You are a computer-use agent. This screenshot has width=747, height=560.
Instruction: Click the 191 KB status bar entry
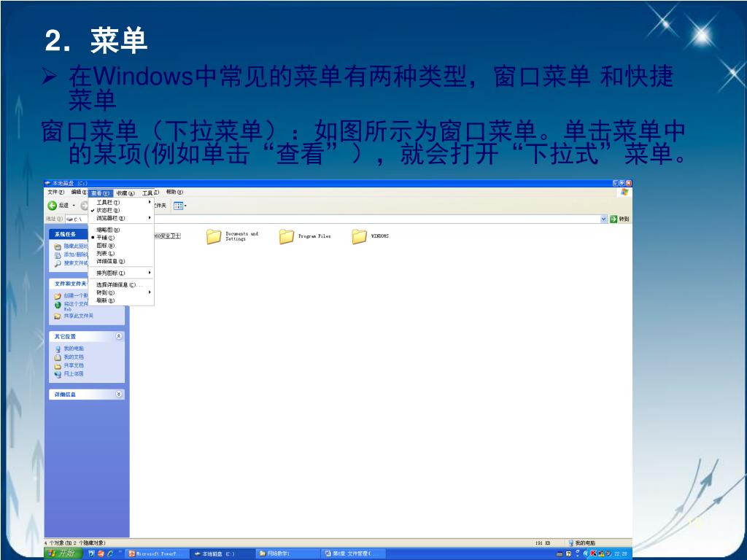(x=543, y=542)
